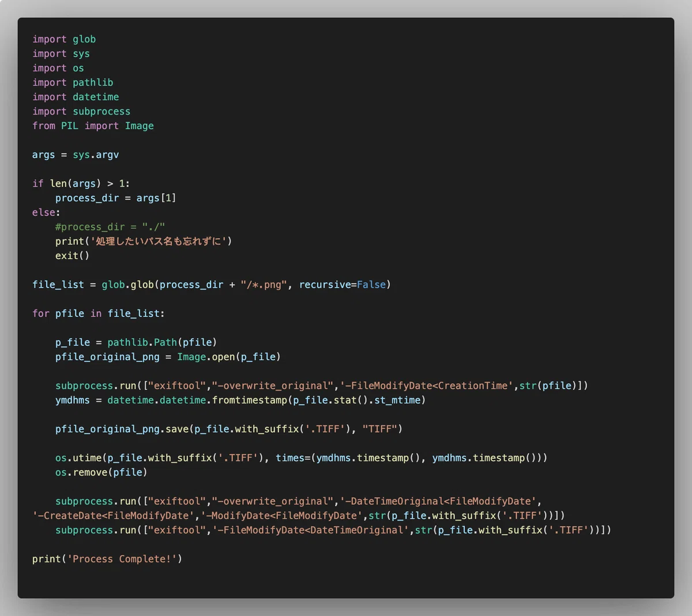This screenshot has height=616, width=692.
Task: Place cursor on 'process_dir = args[1]'
Action: tap(116, 198)
